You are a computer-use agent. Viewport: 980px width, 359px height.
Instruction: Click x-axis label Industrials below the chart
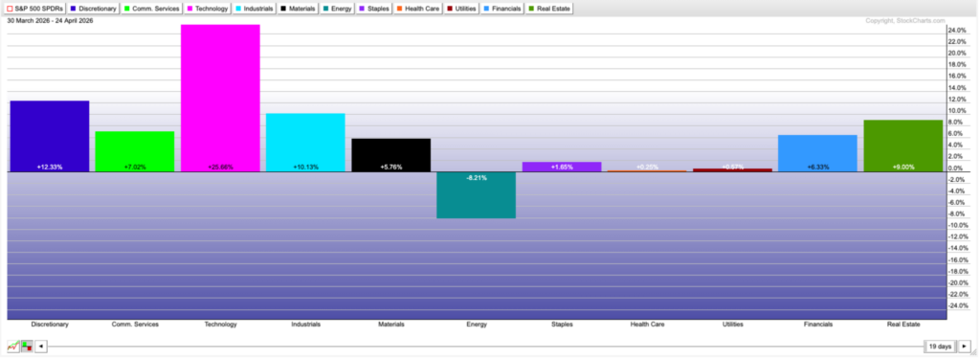(x=305, y=324)
